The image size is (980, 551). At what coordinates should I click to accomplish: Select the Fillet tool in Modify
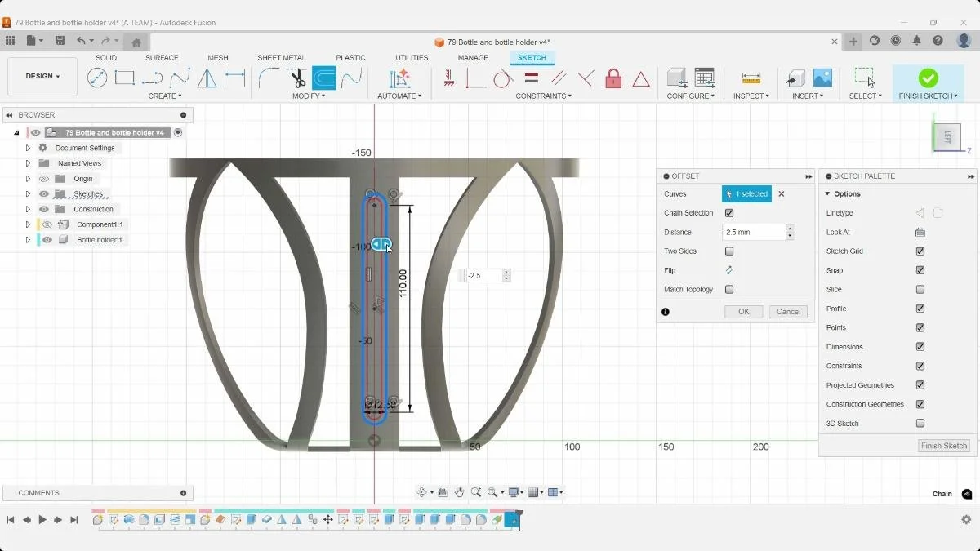pyautogui.click(x=269, y=78)
